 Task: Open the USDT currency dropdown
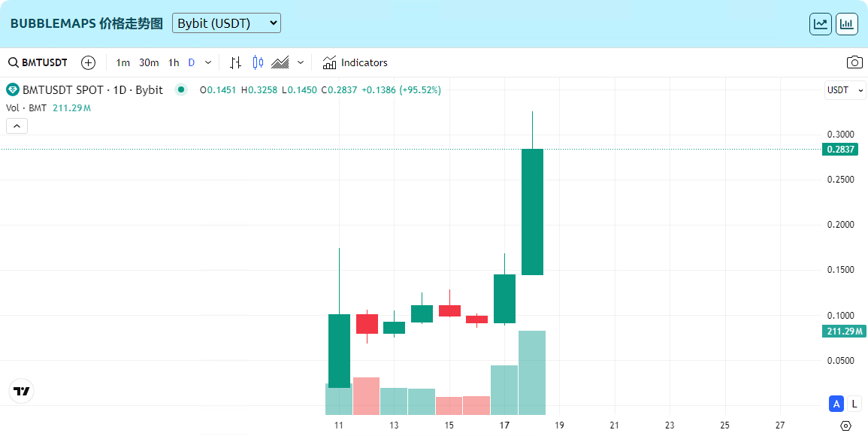tap(845, 90)
